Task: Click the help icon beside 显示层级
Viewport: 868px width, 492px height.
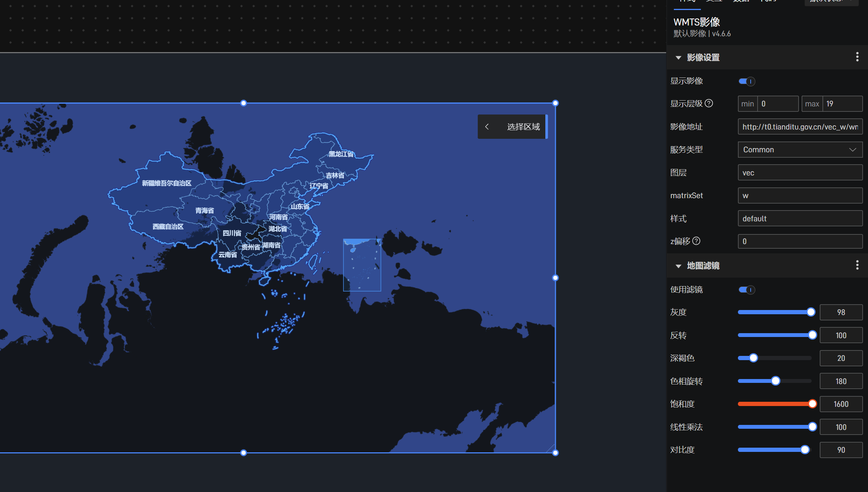Action: [x=709, y=103]
